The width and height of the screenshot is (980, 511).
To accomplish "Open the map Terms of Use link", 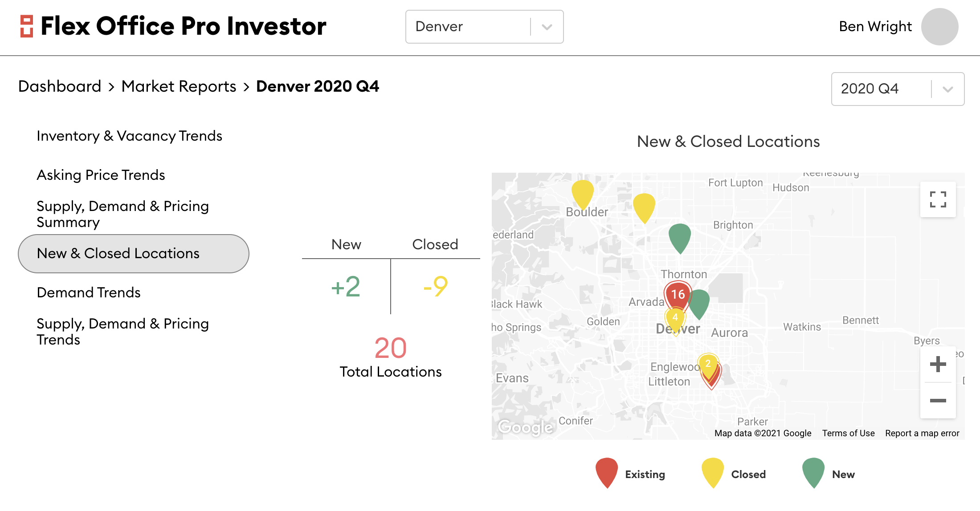I will point(848,433).
